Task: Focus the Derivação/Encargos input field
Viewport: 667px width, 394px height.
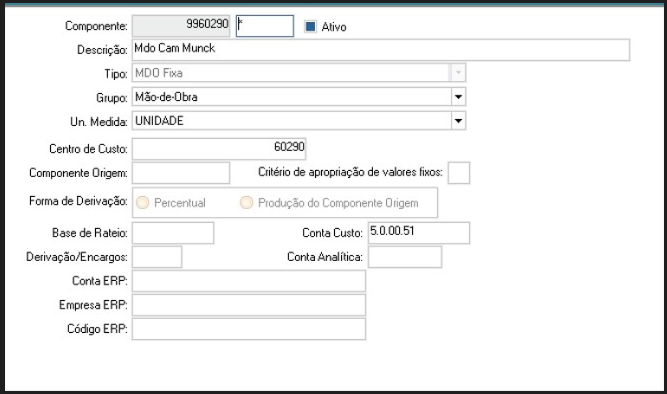Action: [x=157, y=257]
